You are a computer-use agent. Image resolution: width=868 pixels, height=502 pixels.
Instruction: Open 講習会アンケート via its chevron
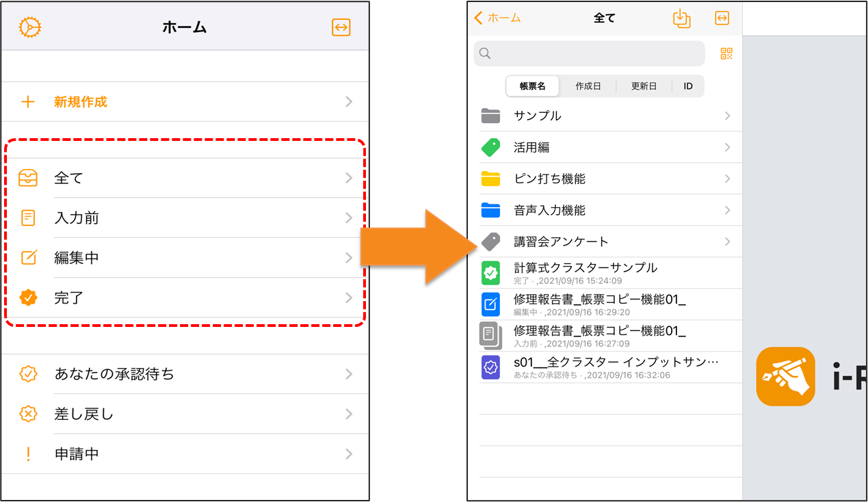click(x=727, y=242)
